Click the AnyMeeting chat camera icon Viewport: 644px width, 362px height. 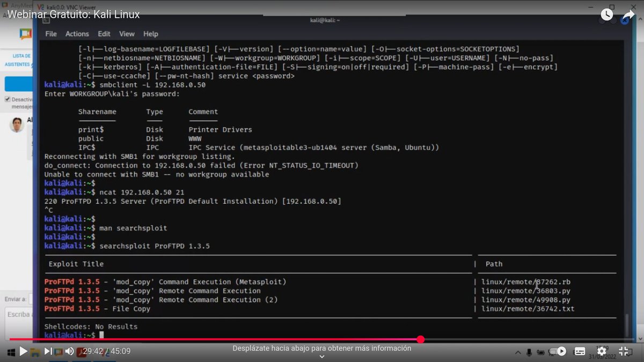26,34
